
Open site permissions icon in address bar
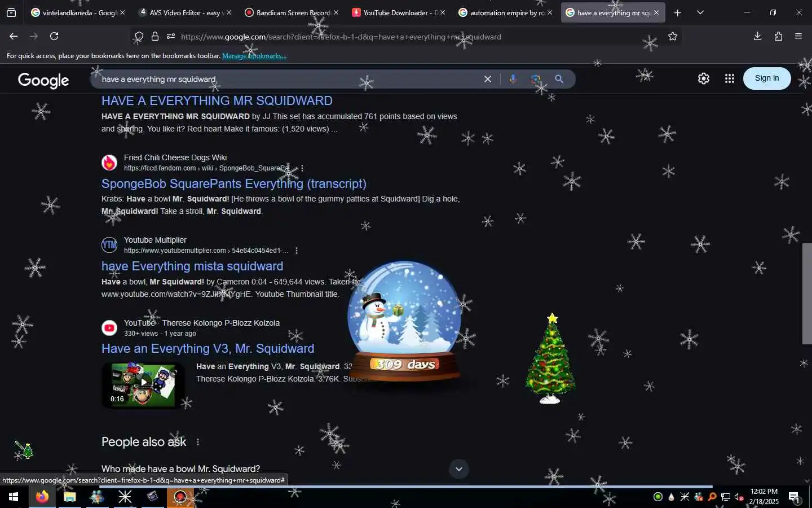click(x=171, y=37)
